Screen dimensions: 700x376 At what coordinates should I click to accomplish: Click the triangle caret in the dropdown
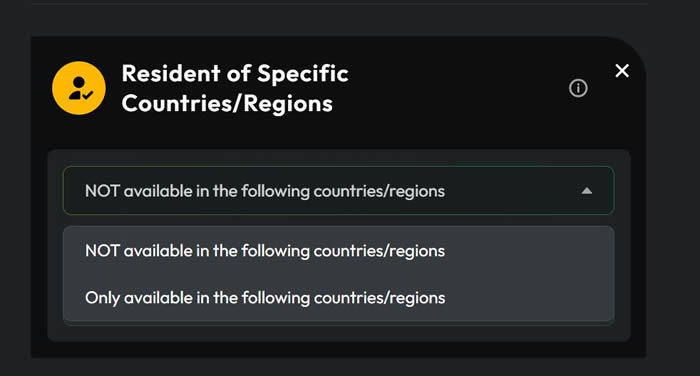tap(587, 191)
